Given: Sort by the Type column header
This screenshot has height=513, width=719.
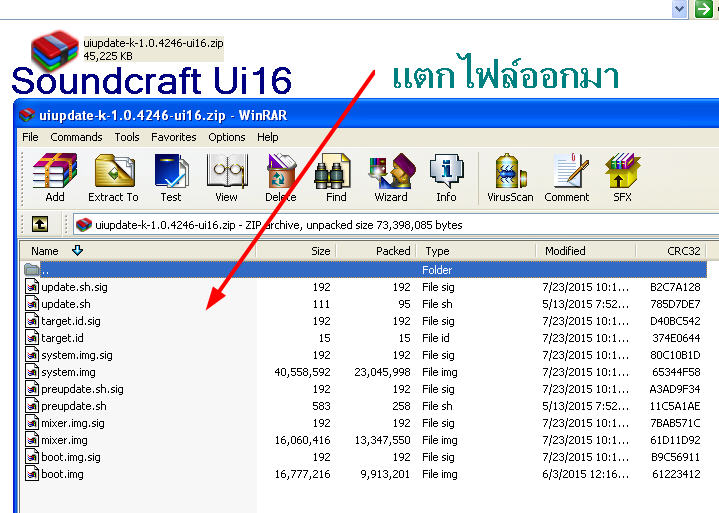Looking at the screenshot, I should (476, 251).
